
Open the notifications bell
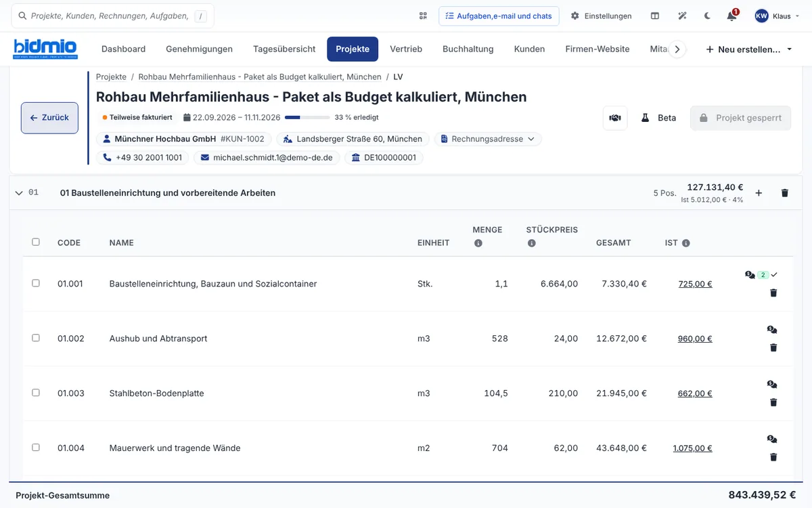tap(731, 16)
